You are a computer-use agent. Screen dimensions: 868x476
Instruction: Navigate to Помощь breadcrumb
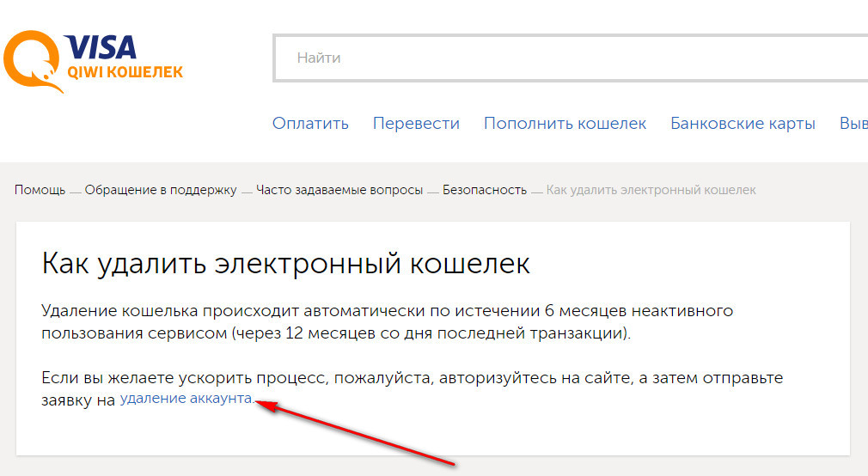[x=40, y=190]
